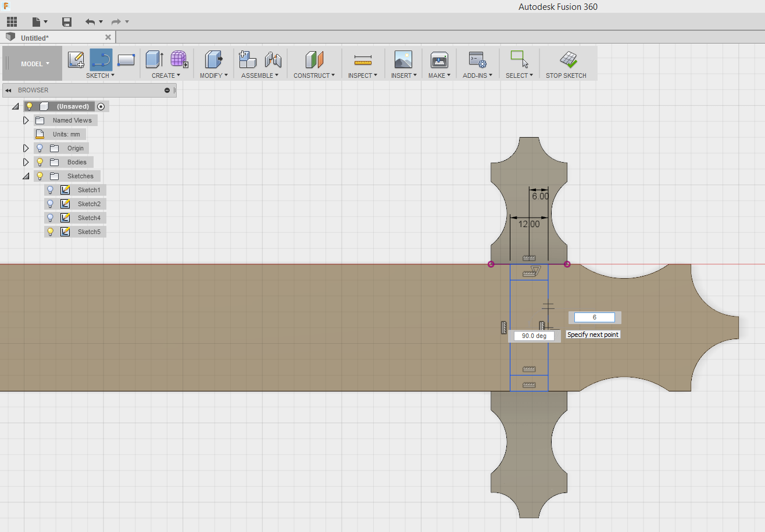Select the New Component assemble icon
Viewport: 765px width, 532px height.
click(248, 59)
